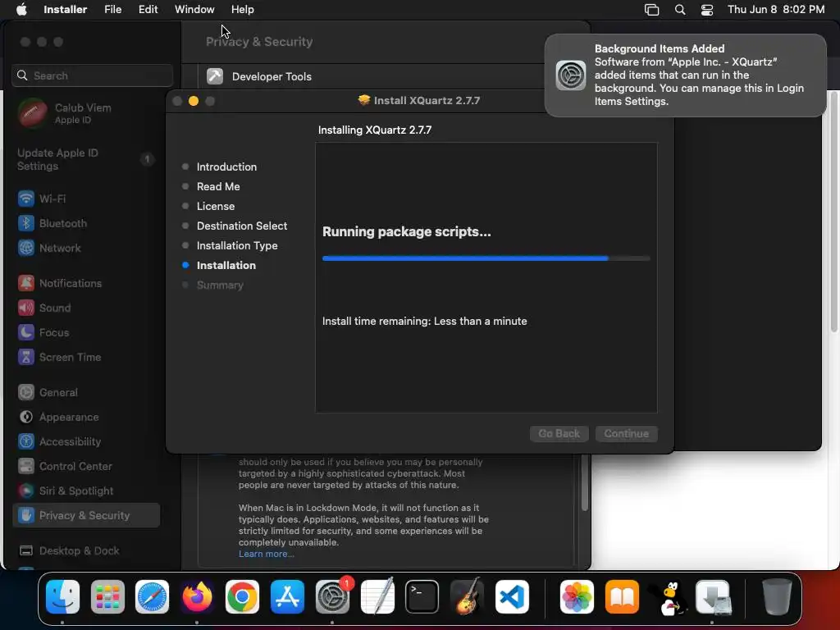This screenshot has width=840, height=630.
Task: Click Go Back button in installer
Action: [x=559, y=433]
